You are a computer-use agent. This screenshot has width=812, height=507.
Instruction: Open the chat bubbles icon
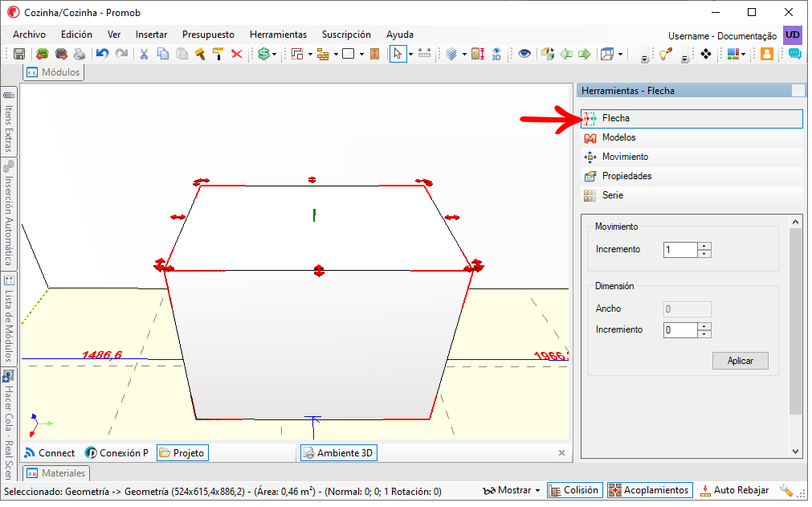coord(794,54)
